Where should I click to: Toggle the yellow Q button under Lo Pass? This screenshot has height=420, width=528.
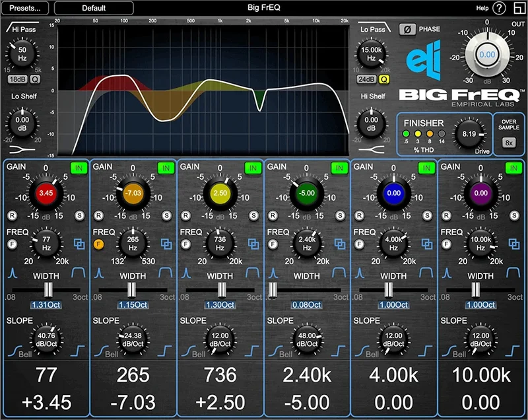click(384, 79)
